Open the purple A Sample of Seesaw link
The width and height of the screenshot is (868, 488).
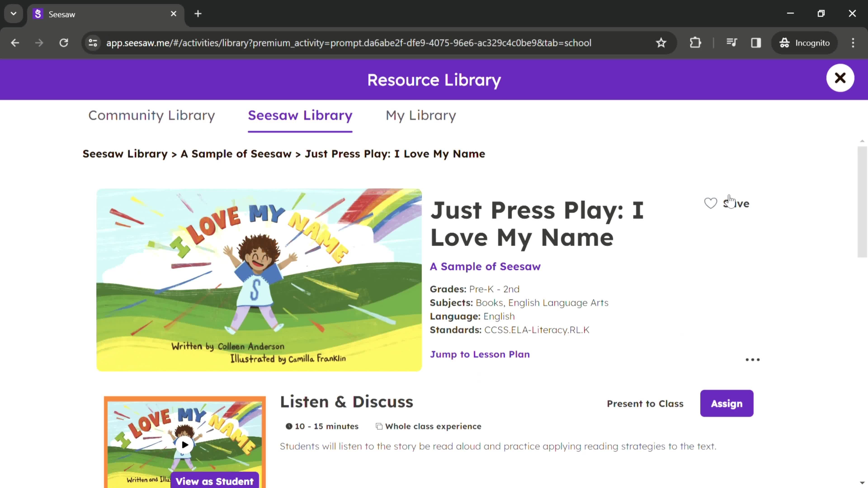[x=485, y=266]
